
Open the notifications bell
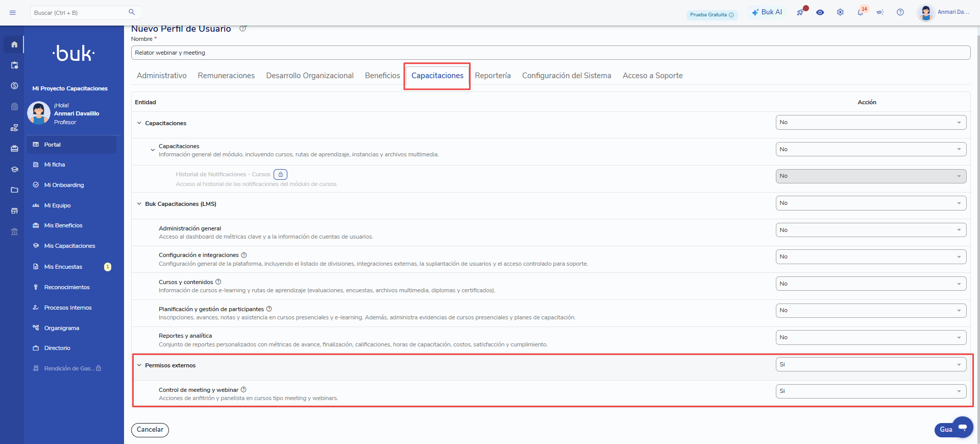coord(861,12)
